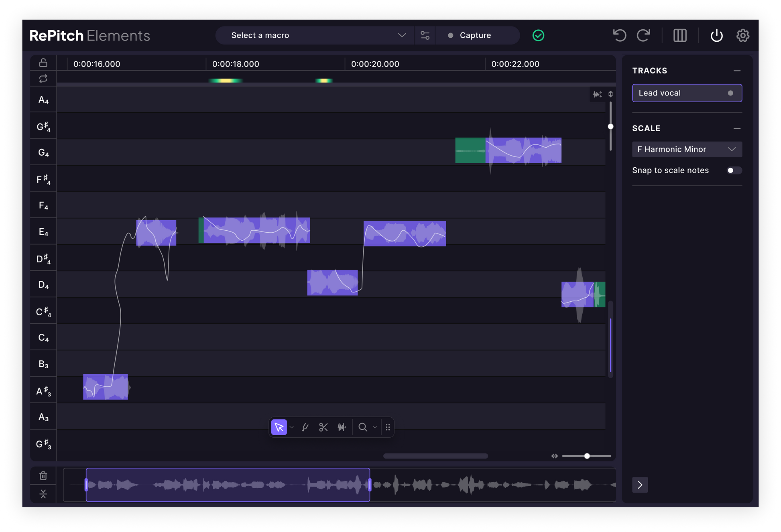Click the horizontal zoom slider handle
Screen dimensions: 781x532
click(x=587, y=456)
